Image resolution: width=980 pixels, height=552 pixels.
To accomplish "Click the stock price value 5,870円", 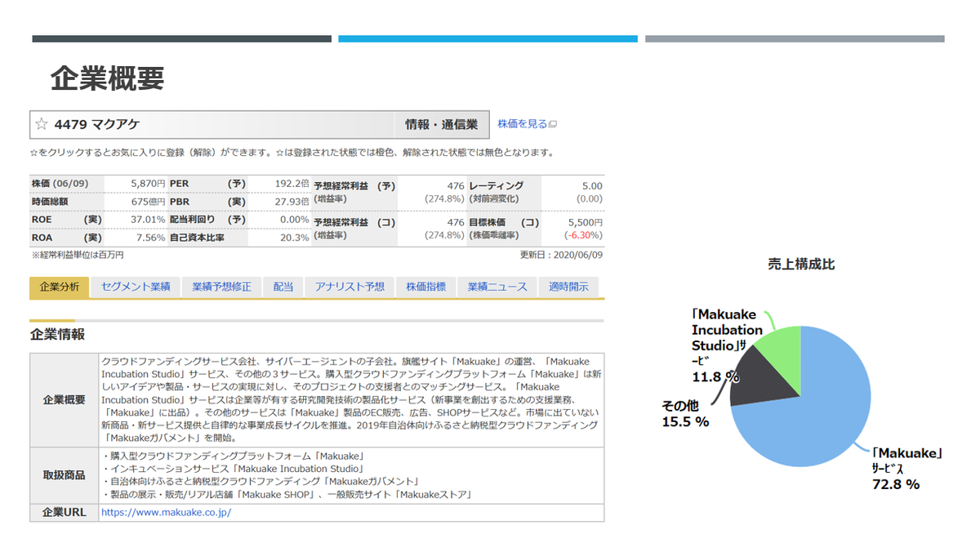I will coord(148,185).
